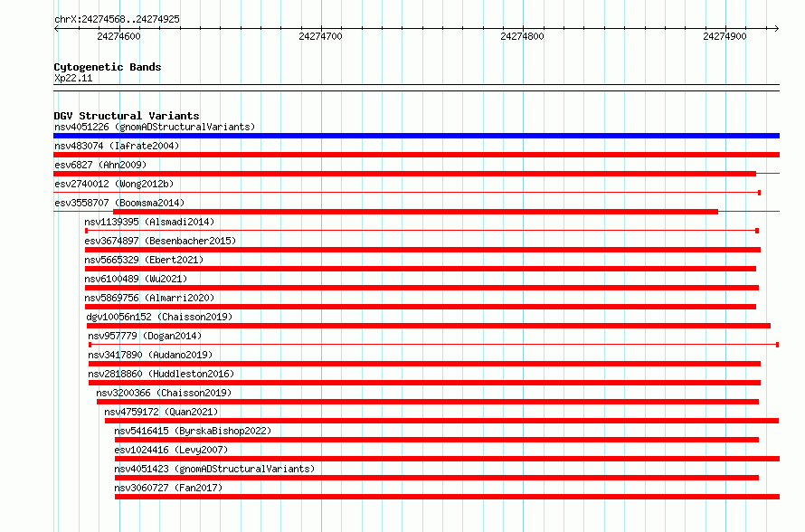Viewport: 805px width, 532px height.
Task: Click nsv957779 (Dogan2014) label
Action: click(145, 336)
